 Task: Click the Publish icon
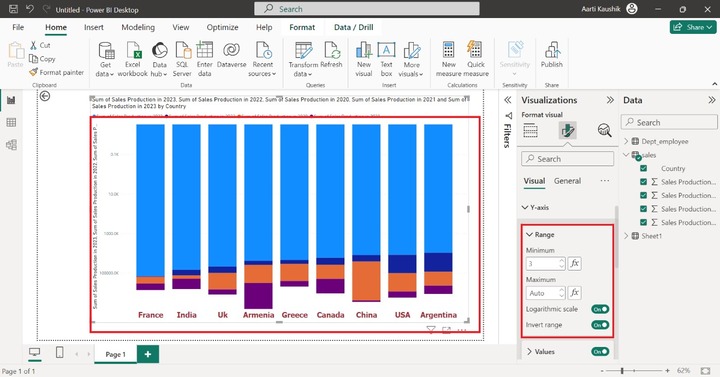click(x=552, y=50)
